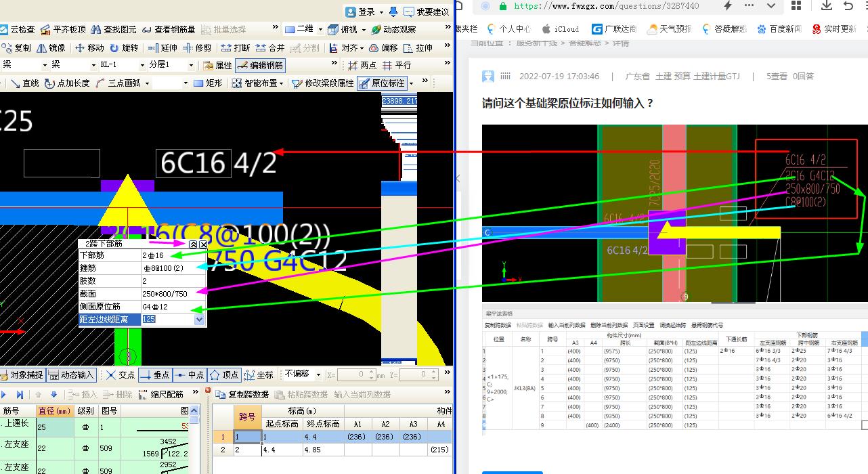Select the 两点 two-point axis tool
The image size is (868, 474).
pos(362,66)
